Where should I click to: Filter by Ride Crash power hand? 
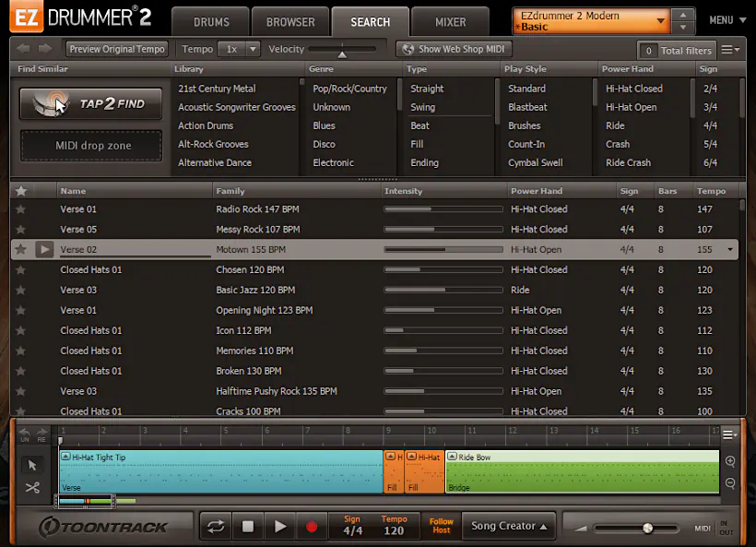pyautogui.click(x=628, y=162)
